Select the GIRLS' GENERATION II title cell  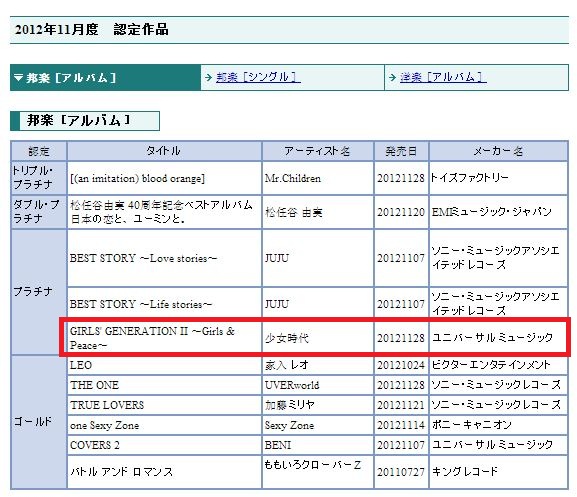point(164,338)
